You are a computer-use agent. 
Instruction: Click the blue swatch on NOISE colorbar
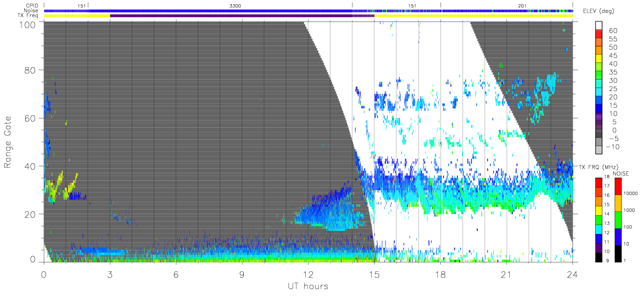pyautogui.click(x=617, y=236)
